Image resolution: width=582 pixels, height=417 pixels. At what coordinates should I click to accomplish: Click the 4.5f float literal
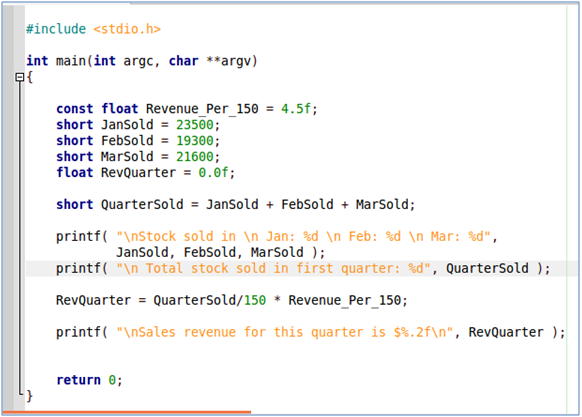click(x=296, y=109)
